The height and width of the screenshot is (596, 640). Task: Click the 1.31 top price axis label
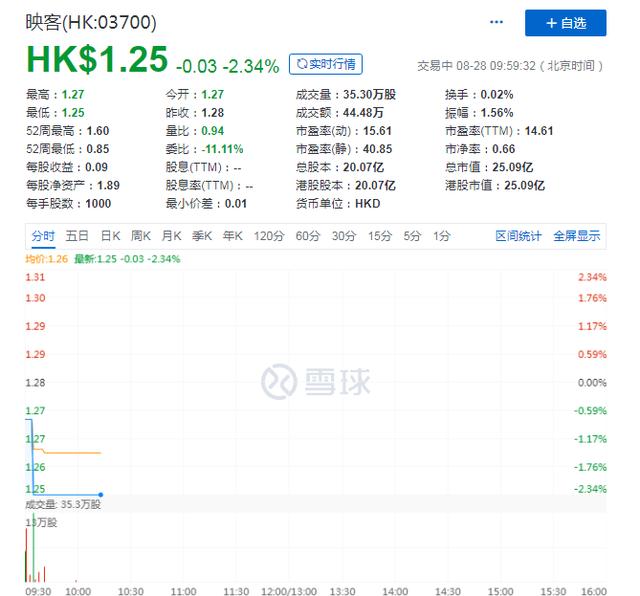(35, 278)
